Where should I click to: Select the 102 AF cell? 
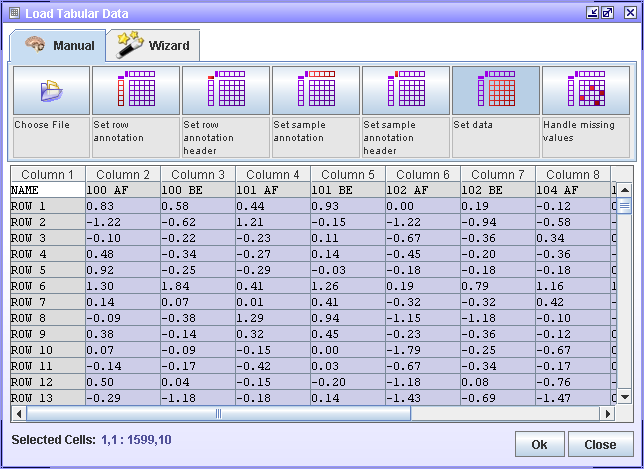(423, 190)
